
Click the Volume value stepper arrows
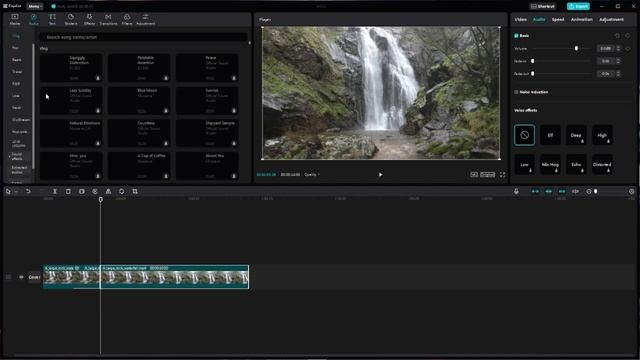618,49
